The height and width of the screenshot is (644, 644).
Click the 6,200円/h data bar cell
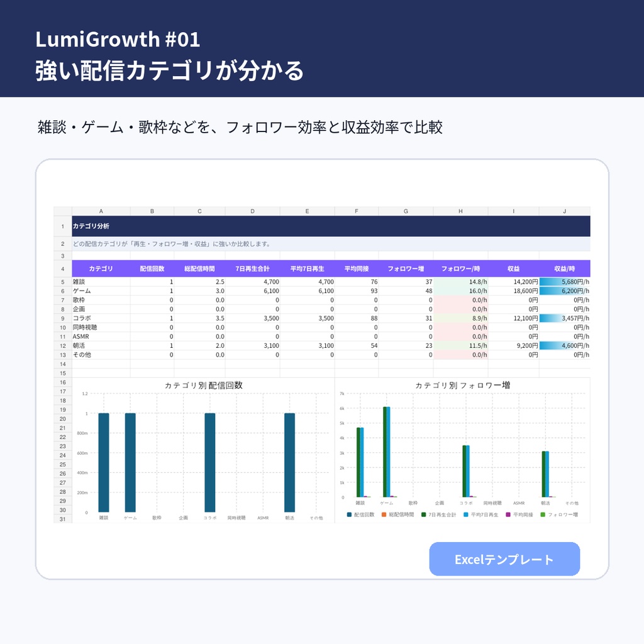[x=564, y=291]
